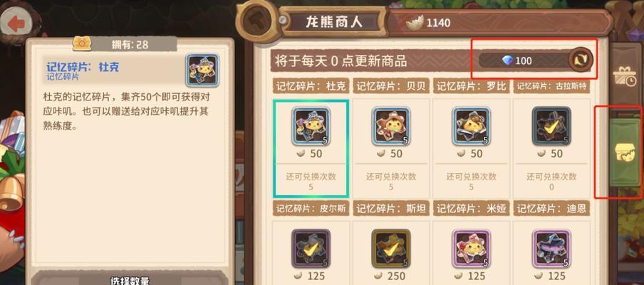Click the 100 diamond refresh cost field

(525, 61)
